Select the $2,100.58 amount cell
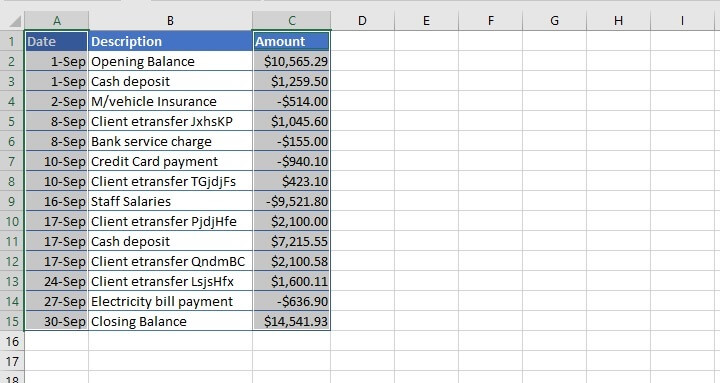 [292, 261]
